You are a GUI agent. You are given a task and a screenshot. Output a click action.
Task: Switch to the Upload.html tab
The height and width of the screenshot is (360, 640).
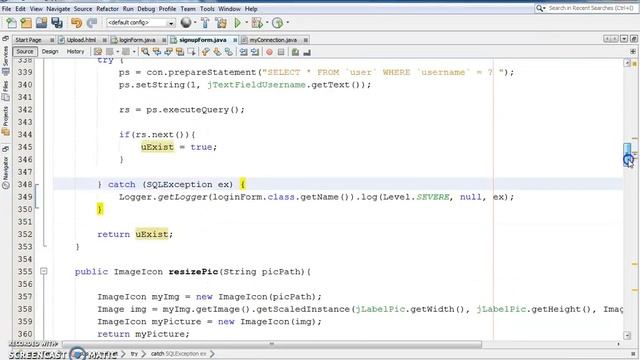(81, 40)
